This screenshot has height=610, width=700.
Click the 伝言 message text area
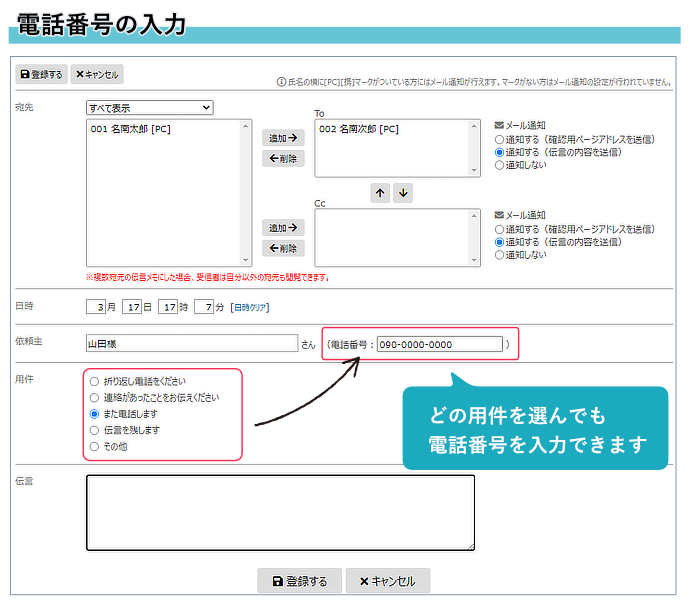[280, 512]
